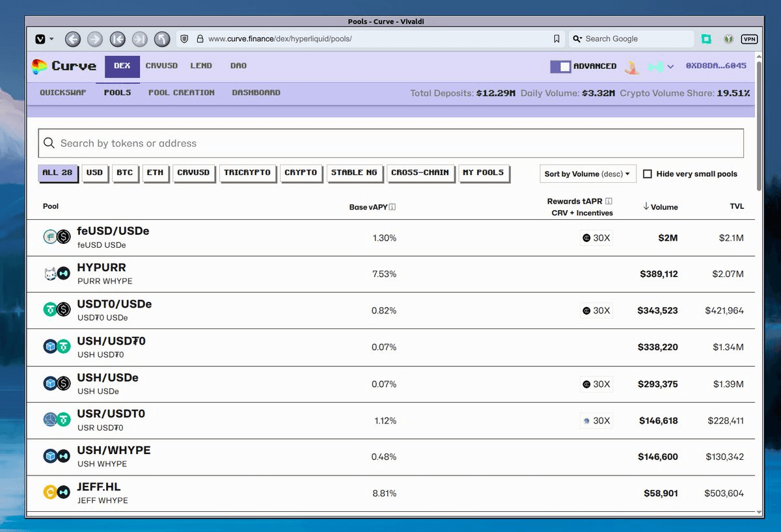Click in Search by tokens or address field

point(390,143)
